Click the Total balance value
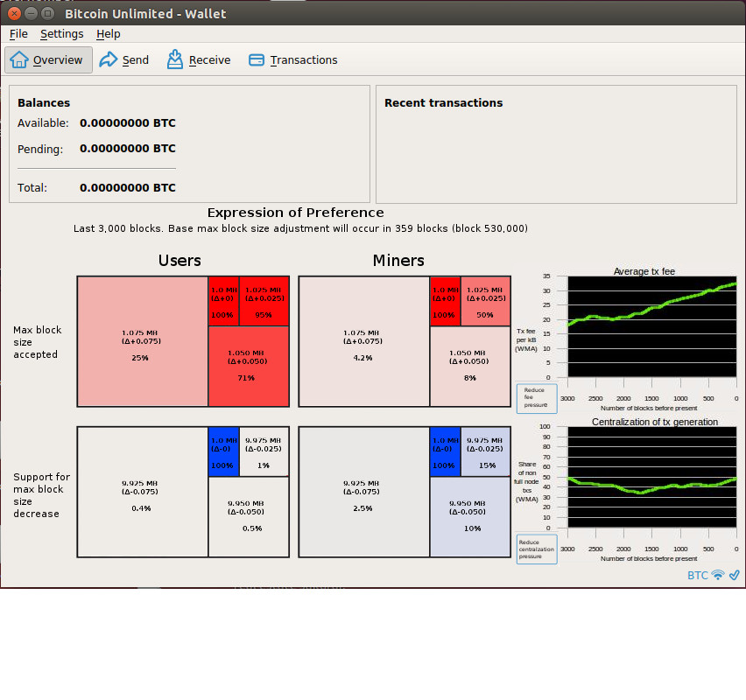 coord(128,188)
